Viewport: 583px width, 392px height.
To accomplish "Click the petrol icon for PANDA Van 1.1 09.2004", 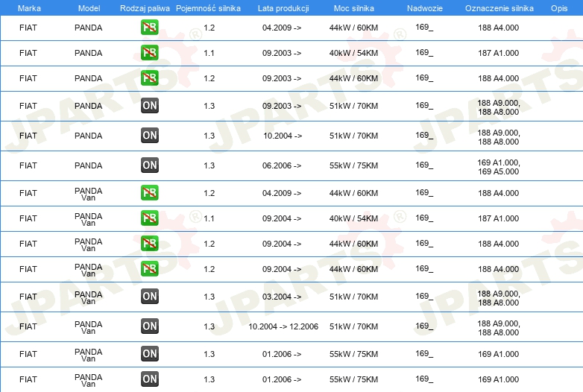I will (149, 218).
